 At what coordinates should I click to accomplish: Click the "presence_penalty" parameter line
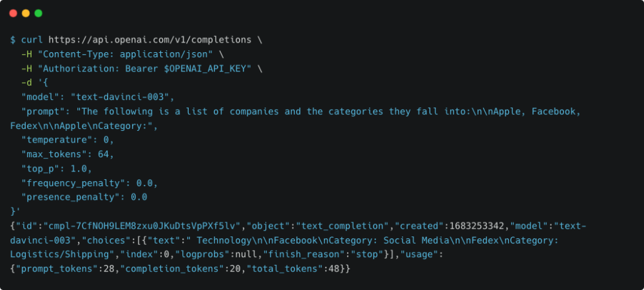pyautogui.click(x=84, y=197)
